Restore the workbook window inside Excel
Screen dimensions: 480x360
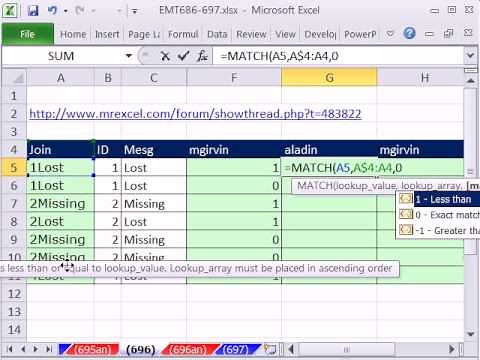click(x=448, y=33)
